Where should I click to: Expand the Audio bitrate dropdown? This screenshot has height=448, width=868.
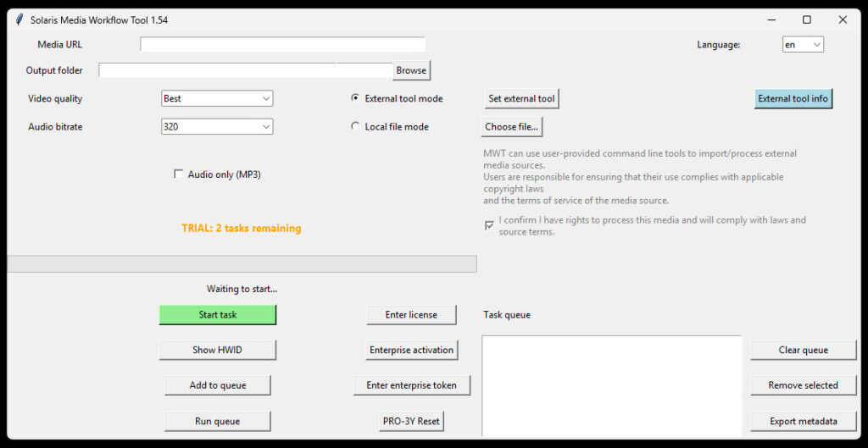point(217,127)
